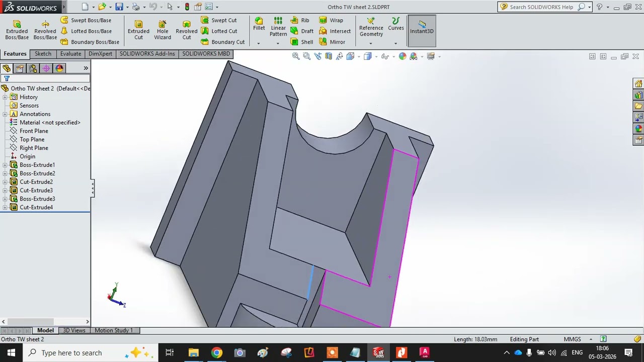This screenshot has width=644, height=362.
Task: Apply the Fillet tool
Action: 259,24
